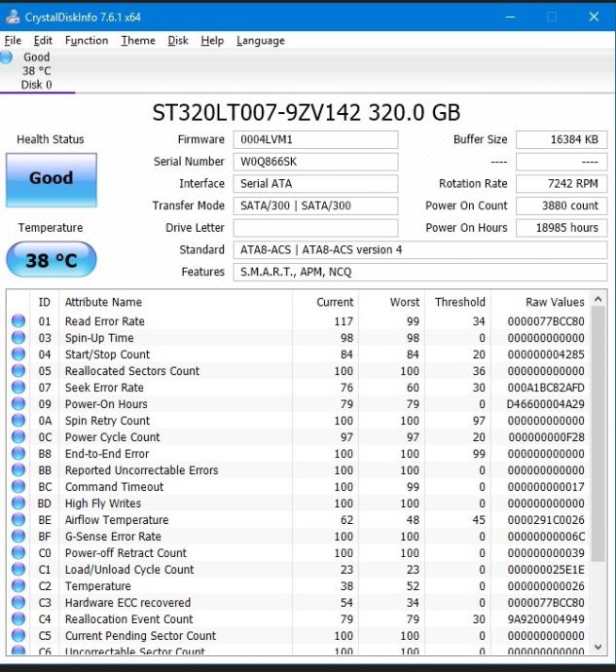This screenshot has width=616, height=672.
Task: Open the Help menu
Action: pyautogui.click(x=212, y=41)
